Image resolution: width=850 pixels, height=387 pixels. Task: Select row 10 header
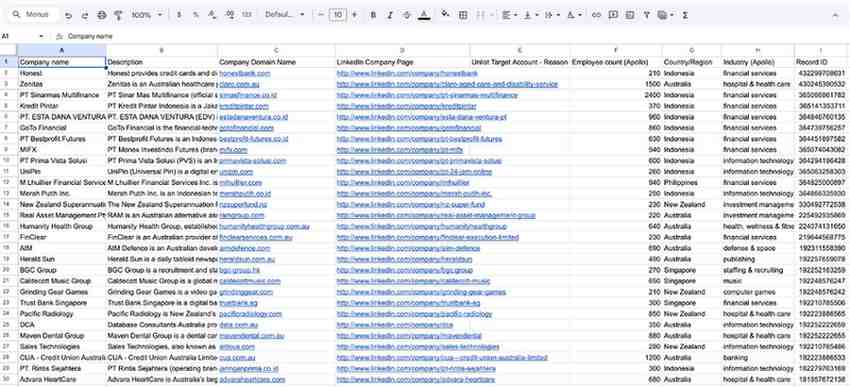pyautogui.click(x=7, y=161)
